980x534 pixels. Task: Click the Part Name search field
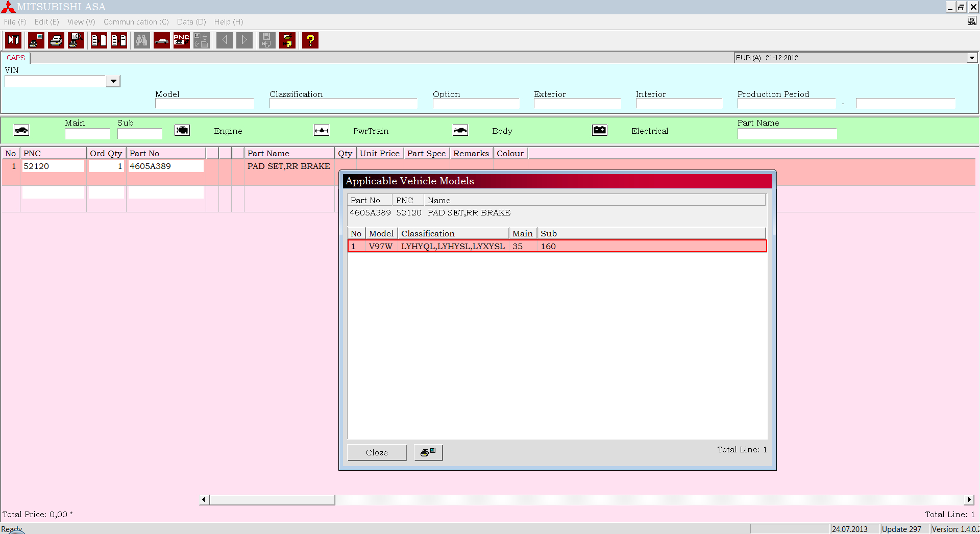(787, 134)
